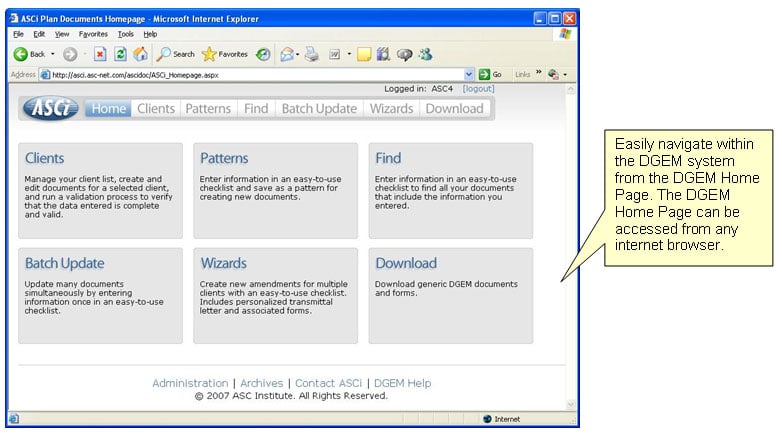Open the Wizards card heading
Viewport: 782px width, 442px height.
[x=223, y=263]
